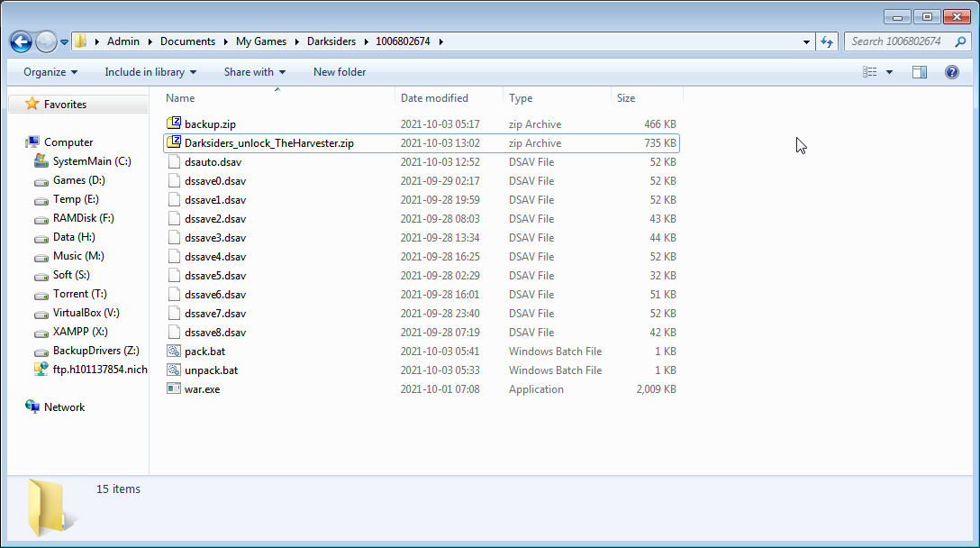Select the pack.bat batch file icon
Viewport: 980px width, 548px height.
click(x=174, y=351)
